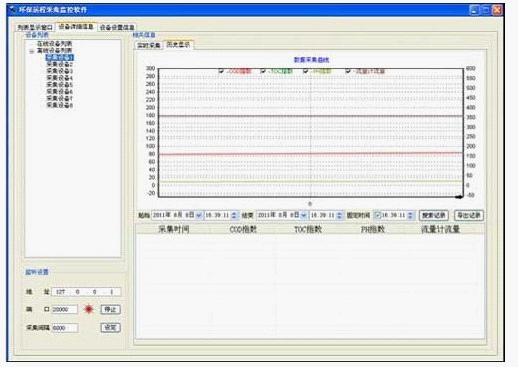
Task: Click the 设定 button
Action: pos(110,328)
